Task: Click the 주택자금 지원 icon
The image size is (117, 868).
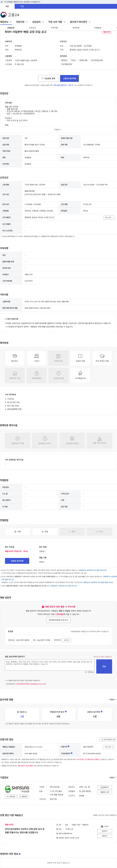Action: 15,375
